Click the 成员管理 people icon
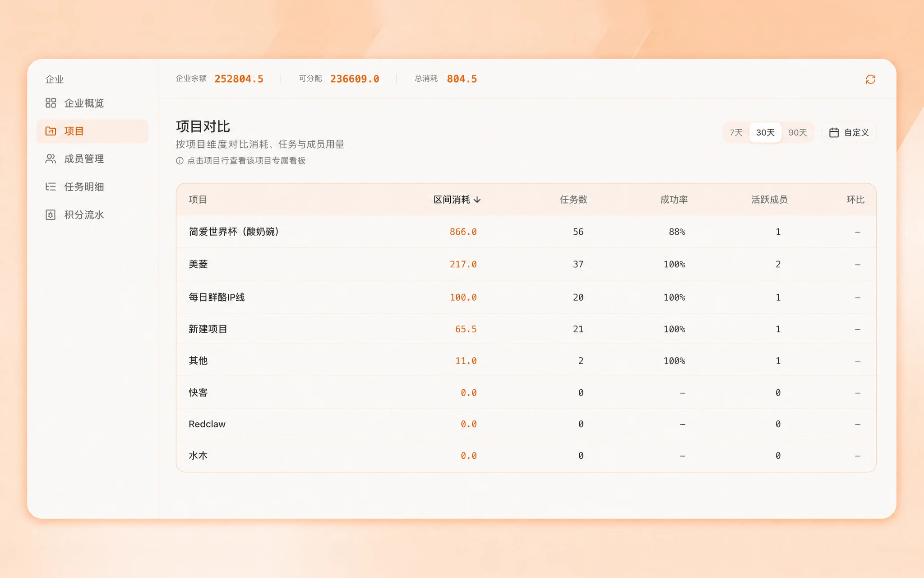 tap(51, 159)
